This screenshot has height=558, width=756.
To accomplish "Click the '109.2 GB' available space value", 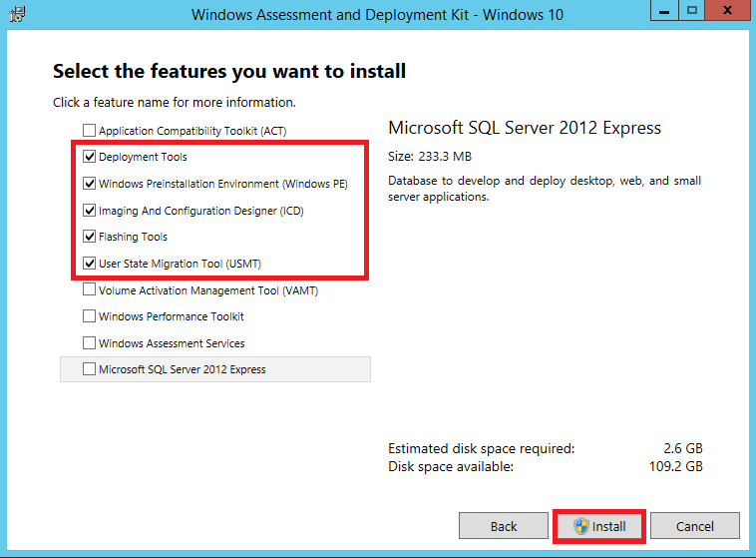I will (x=676, y=466).
